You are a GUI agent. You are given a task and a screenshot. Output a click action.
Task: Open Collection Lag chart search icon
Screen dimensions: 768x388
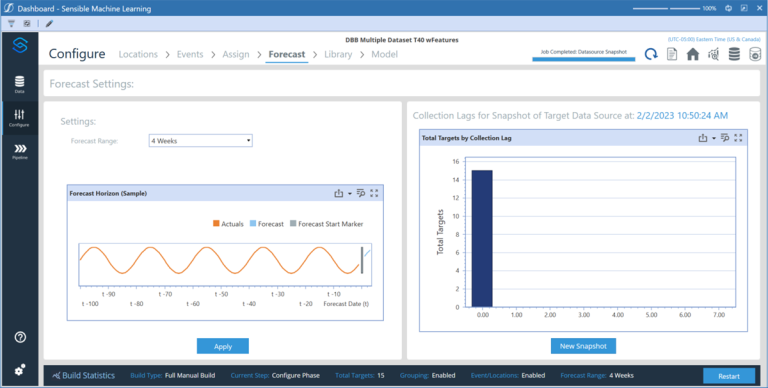(x=725, y=138)
